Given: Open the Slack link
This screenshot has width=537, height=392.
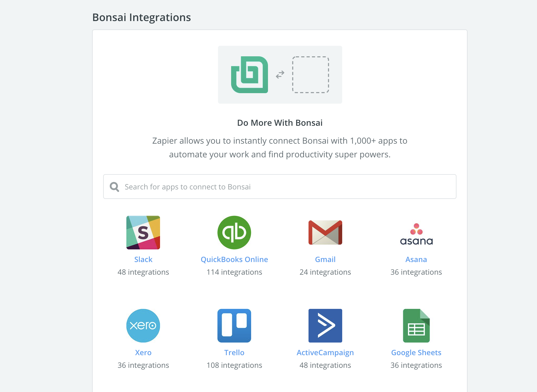Looking at the screenshot, I should tap(143, 259).
